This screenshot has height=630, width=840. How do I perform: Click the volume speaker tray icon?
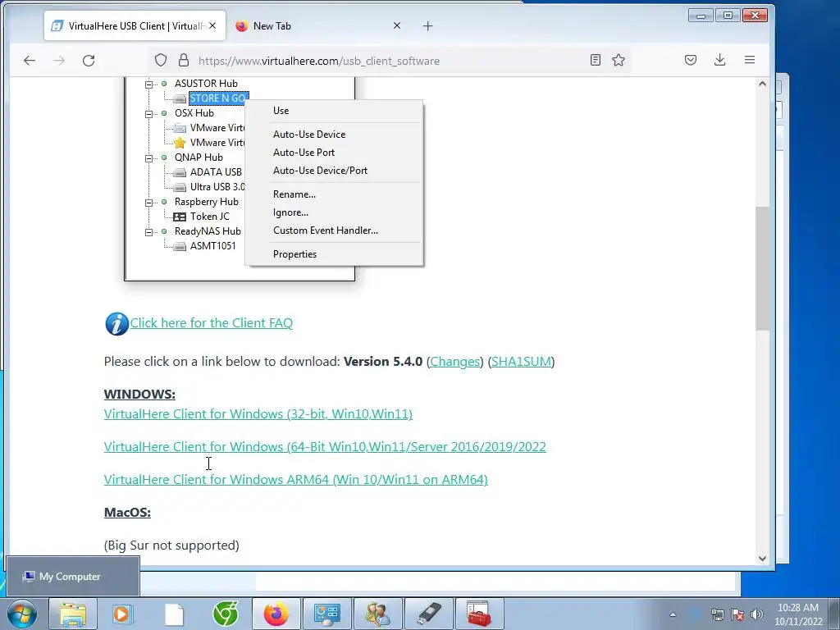[x=756, y=614]
